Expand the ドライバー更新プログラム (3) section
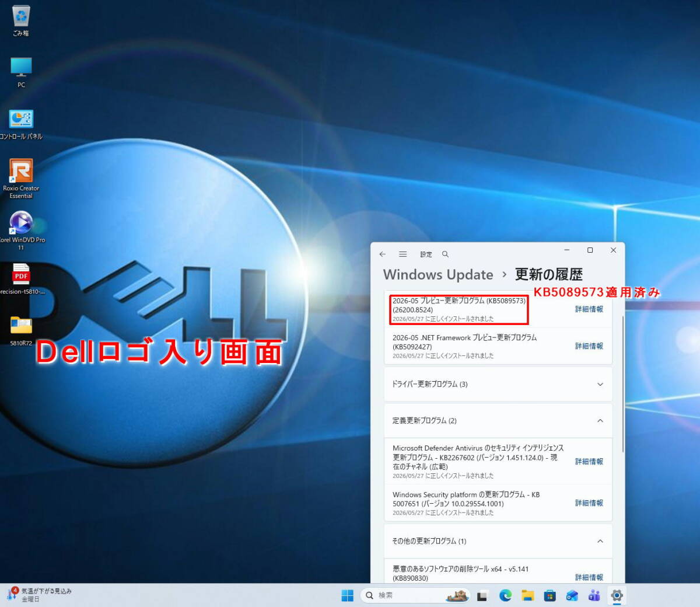This screenshot has width=700, height=607. (498, 384)
